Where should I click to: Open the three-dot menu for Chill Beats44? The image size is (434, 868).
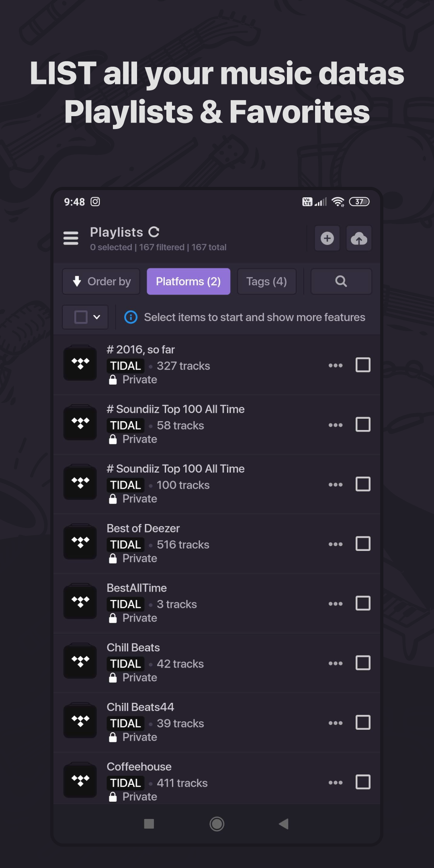(335, 723)
